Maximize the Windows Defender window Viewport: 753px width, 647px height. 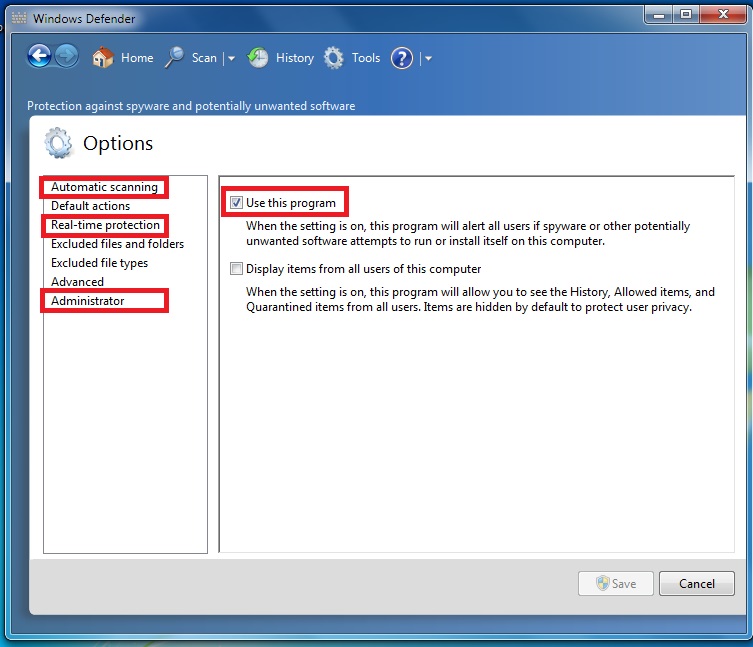pyautogui.click(x=686, y=14)
